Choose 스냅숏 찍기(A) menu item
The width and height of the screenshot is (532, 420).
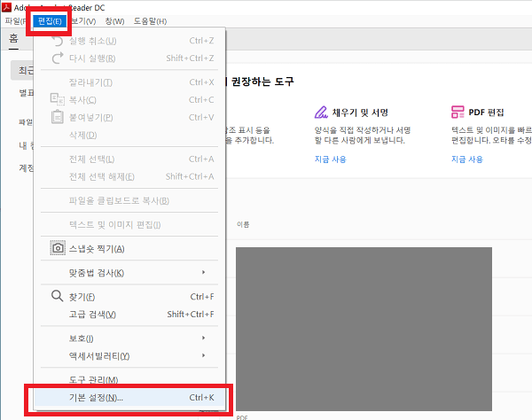pos(129,248)
